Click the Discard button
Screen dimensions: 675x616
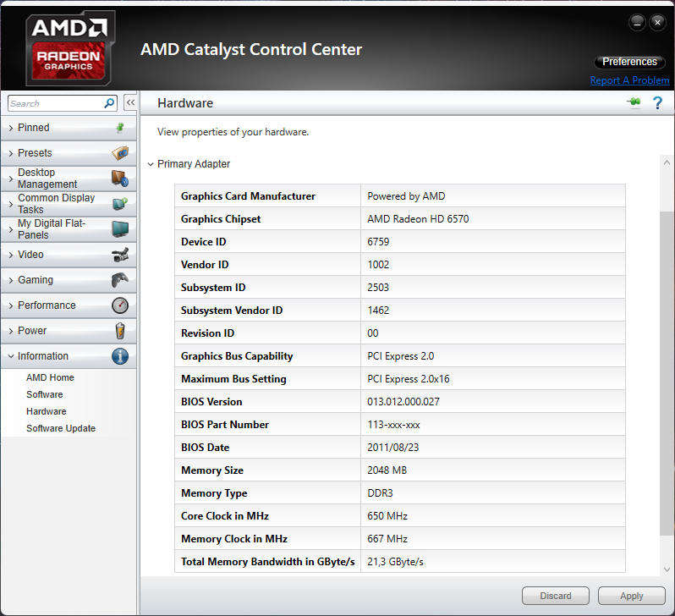click(x=556, y=596)
